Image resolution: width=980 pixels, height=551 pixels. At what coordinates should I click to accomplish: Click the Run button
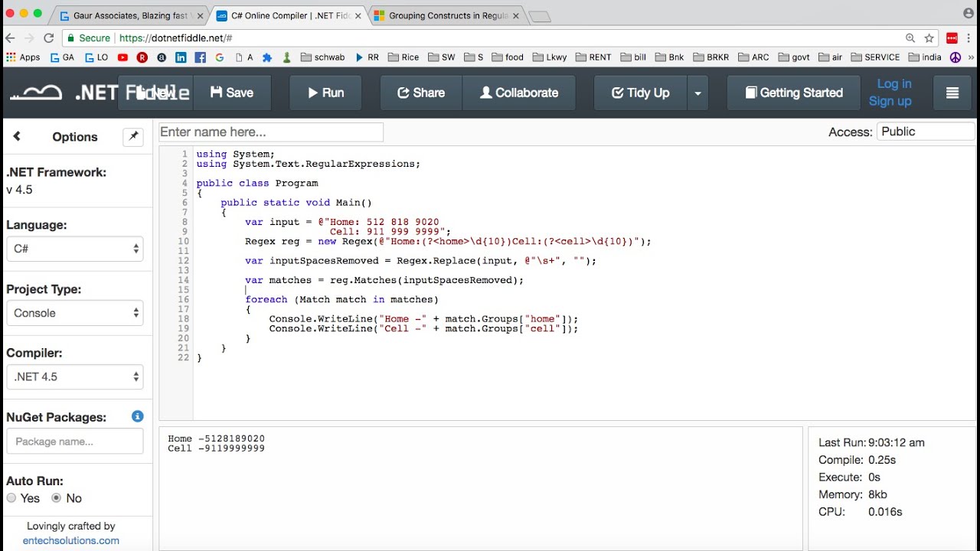pyautogui.click(x=325, y=93)
